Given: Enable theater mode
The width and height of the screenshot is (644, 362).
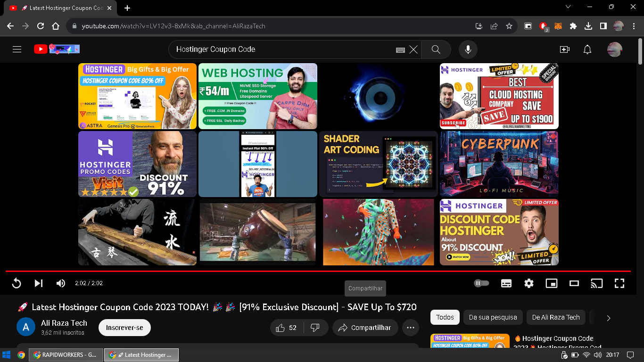Looking at the screenshot, I should (574, 283).
